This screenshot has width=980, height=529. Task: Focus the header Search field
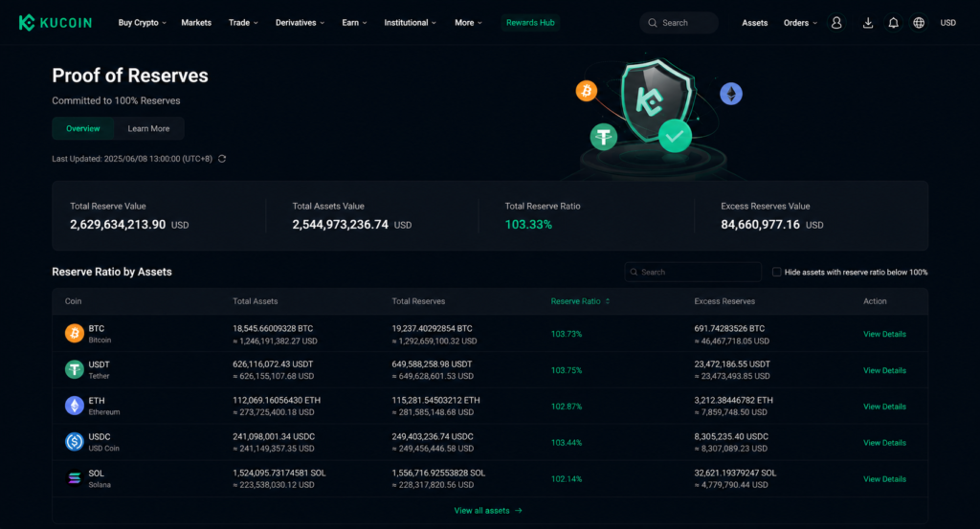[679, 23]
